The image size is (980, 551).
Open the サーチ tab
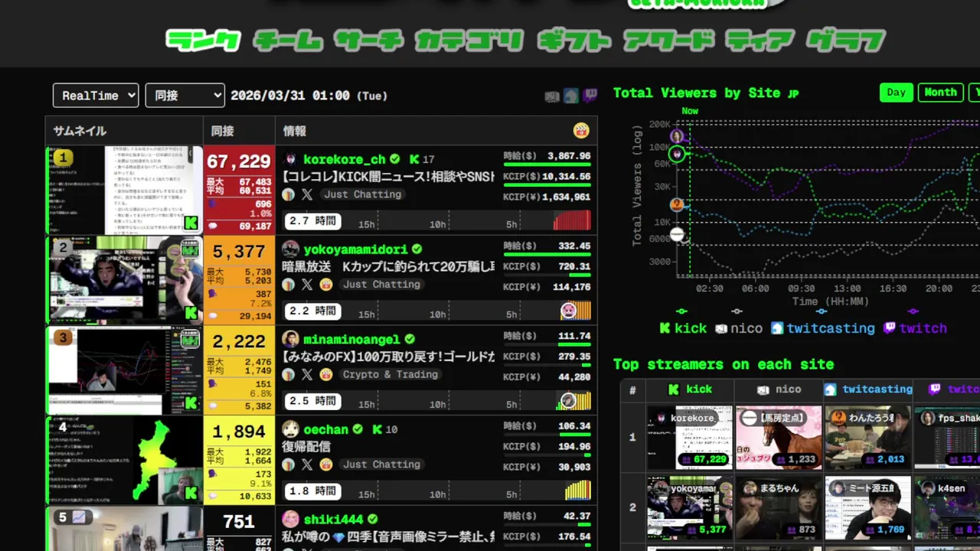[x=370, y=40]
